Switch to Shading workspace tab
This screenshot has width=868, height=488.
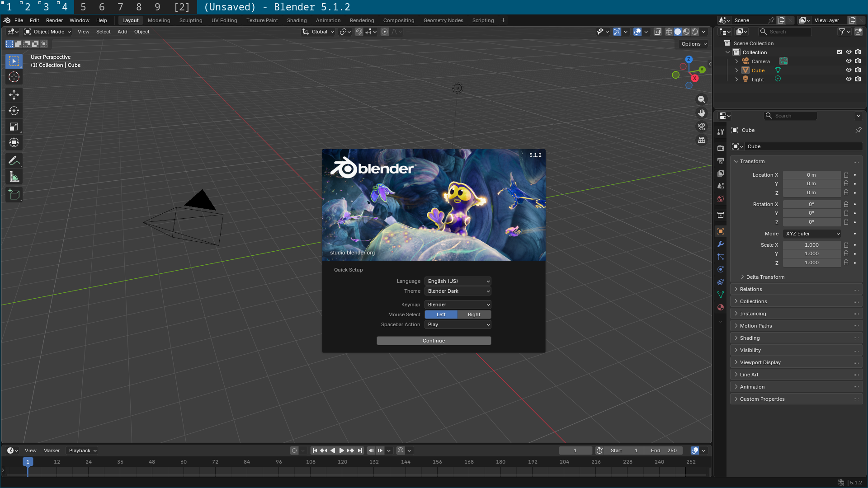tap(297, 20)
